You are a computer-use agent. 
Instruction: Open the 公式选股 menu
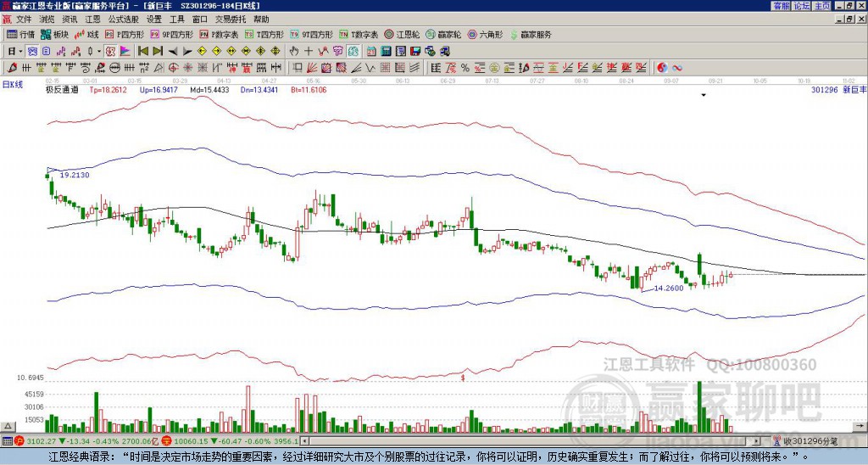[124, 20]
